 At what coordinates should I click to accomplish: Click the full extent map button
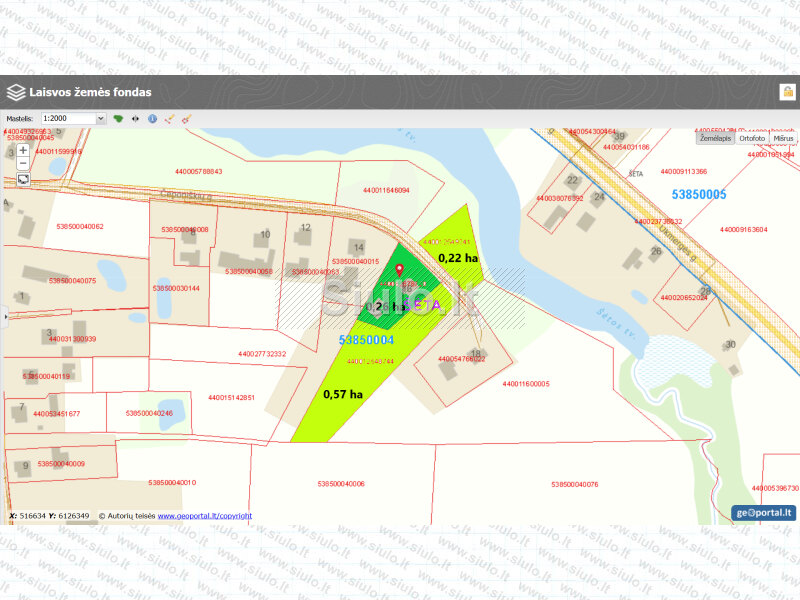click(23, 180)
